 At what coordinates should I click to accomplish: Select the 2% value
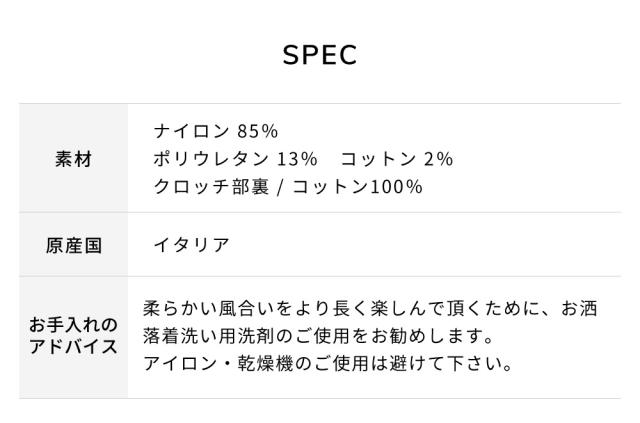439,159
